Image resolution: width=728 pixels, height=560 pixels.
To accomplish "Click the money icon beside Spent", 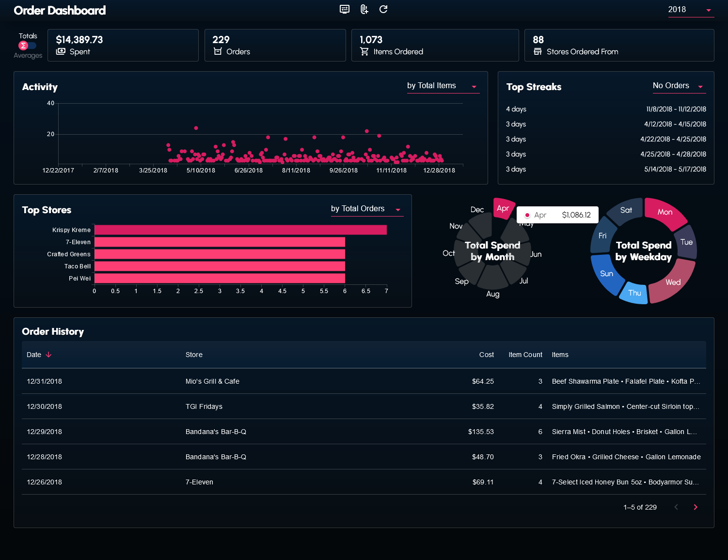I will (x=61, y=51).
